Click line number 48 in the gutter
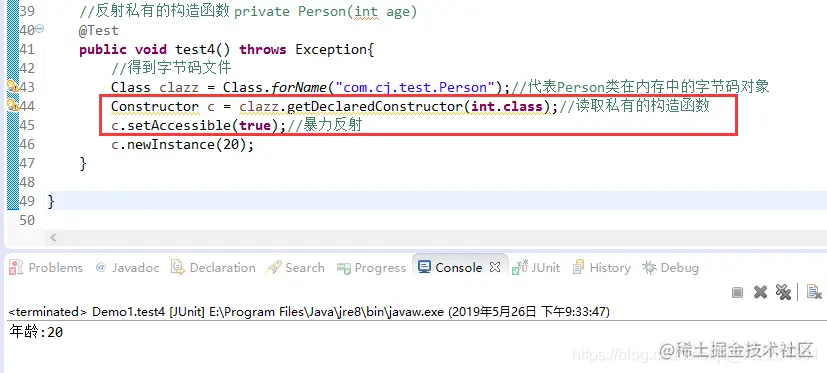 [x=26, y=182]
